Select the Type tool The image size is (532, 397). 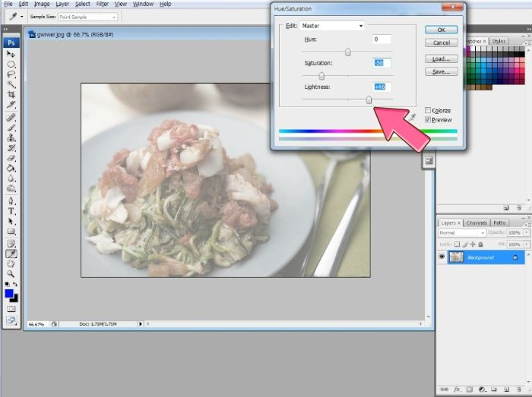[11, 211]
